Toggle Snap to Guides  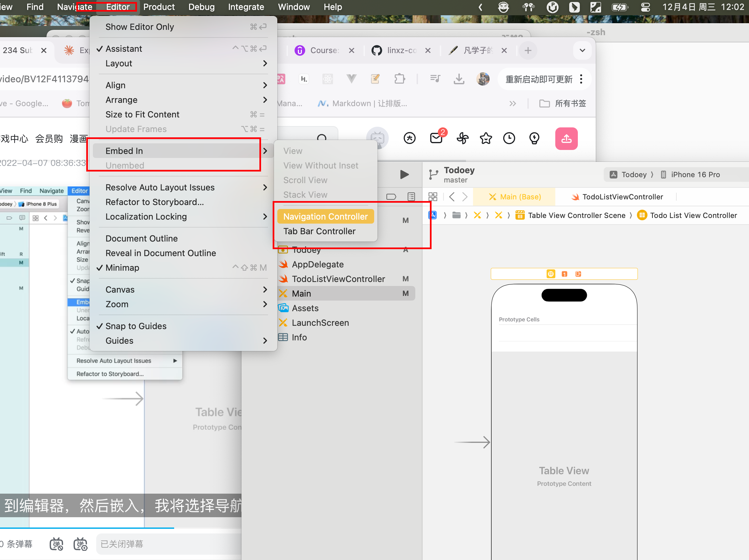coord(183,326)
